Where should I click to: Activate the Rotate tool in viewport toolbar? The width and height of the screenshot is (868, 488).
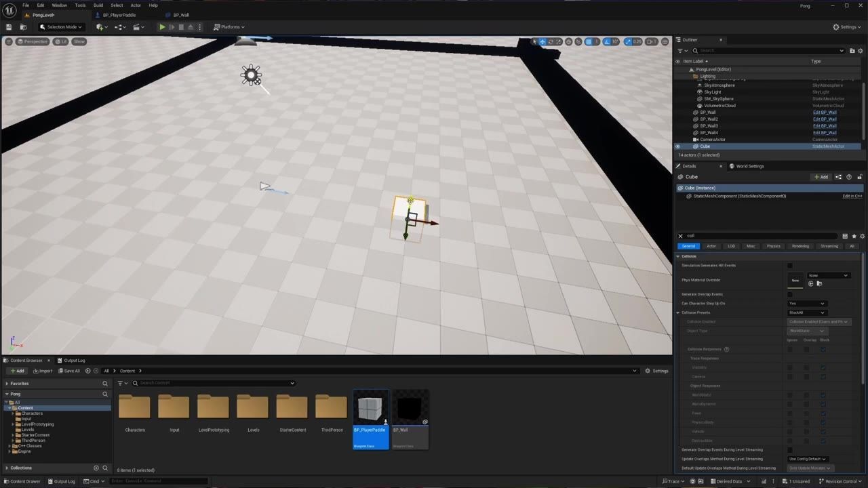[x=551, y=41]
